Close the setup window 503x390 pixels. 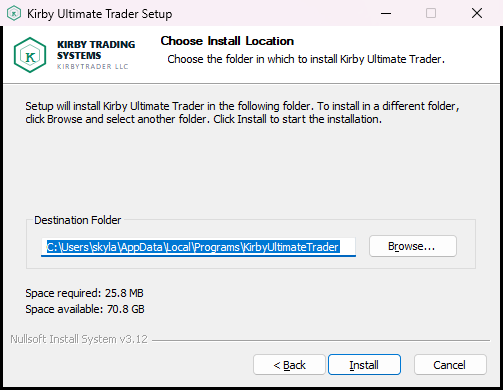pos(477,13)
